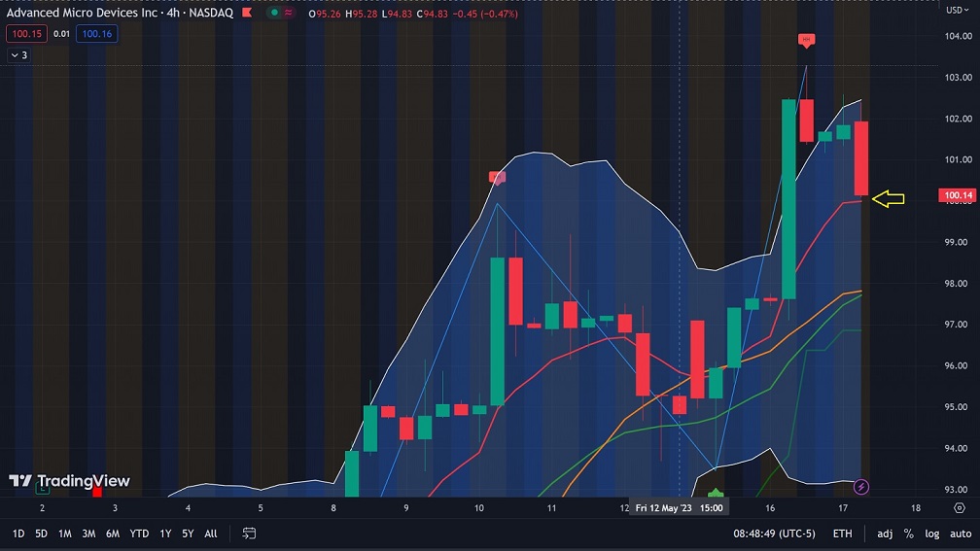
Task: Select the 6M time range
Action: click(113, 534)
